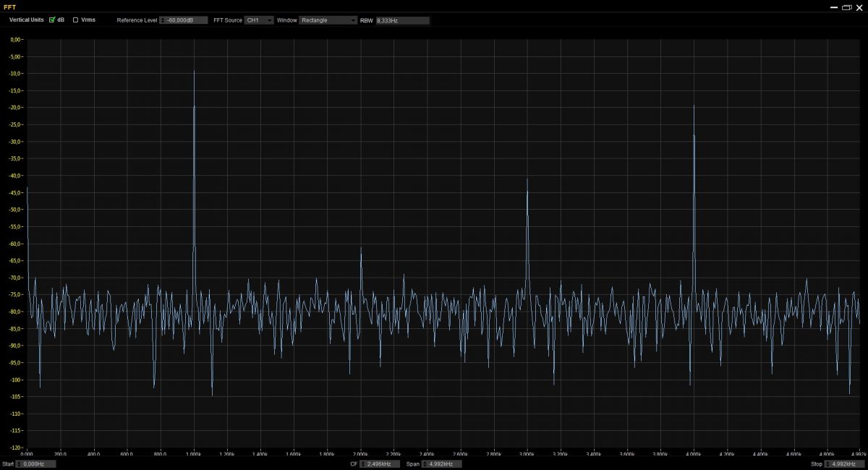Close the FFT window
The height and width of the screenshot is (470, 868).
point(859,7)
